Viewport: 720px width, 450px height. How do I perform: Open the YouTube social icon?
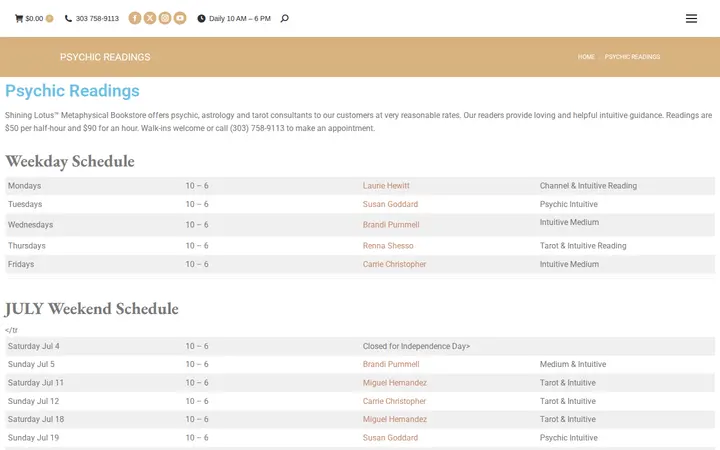click(180, 18)
